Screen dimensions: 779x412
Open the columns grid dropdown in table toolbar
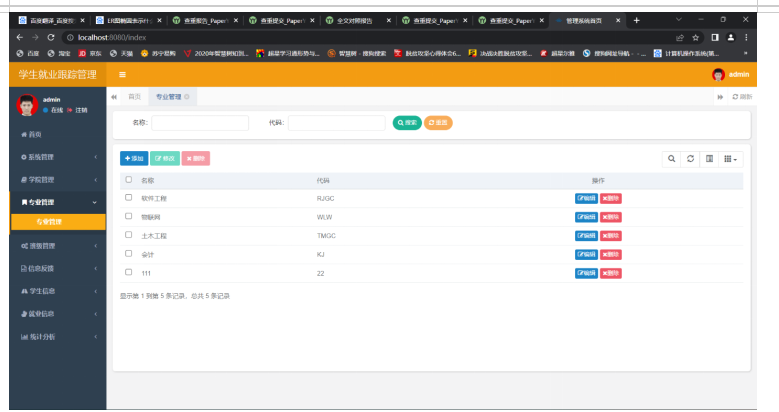730,159
